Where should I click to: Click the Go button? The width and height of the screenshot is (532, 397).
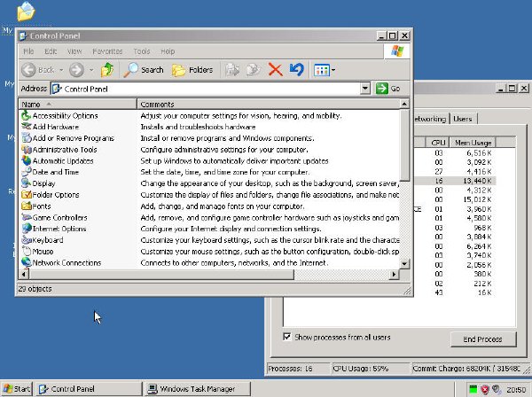pos(388,89)
